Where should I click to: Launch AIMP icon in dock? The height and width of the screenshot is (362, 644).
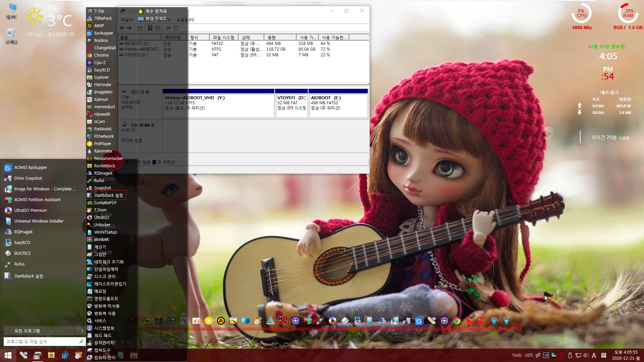coord(221,321)
